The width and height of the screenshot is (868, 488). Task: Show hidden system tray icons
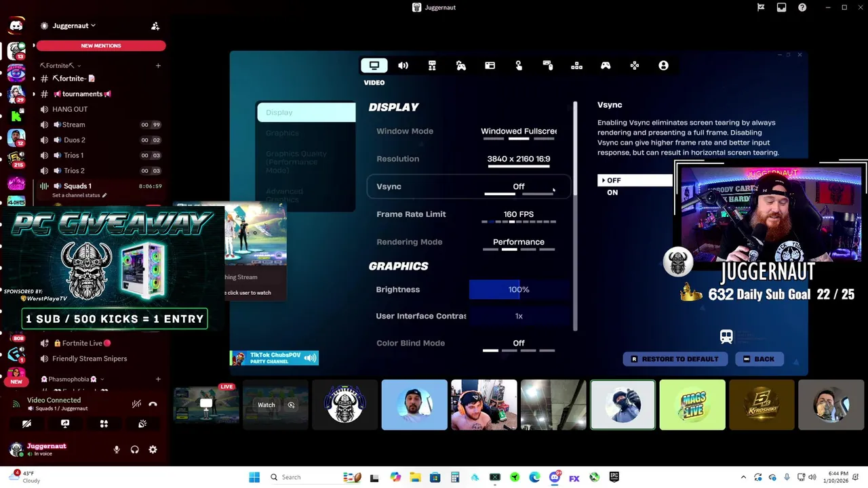click(743, 477)
